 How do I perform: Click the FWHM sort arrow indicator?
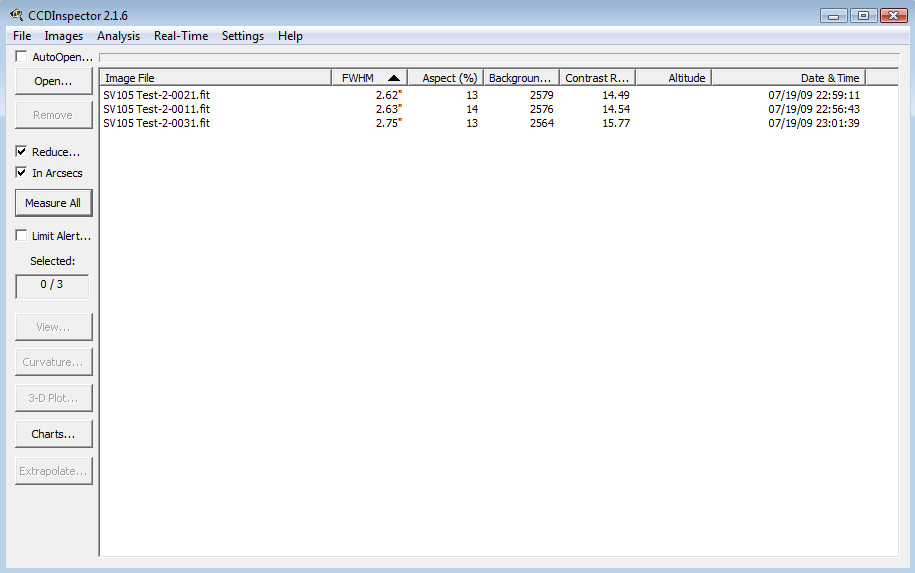(x=394, y=78)
